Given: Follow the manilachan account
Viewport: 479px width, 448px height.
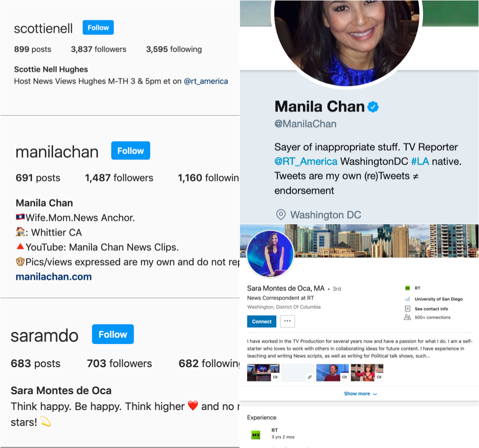Looking at the screenshot, I should click(x=131, y=150).
